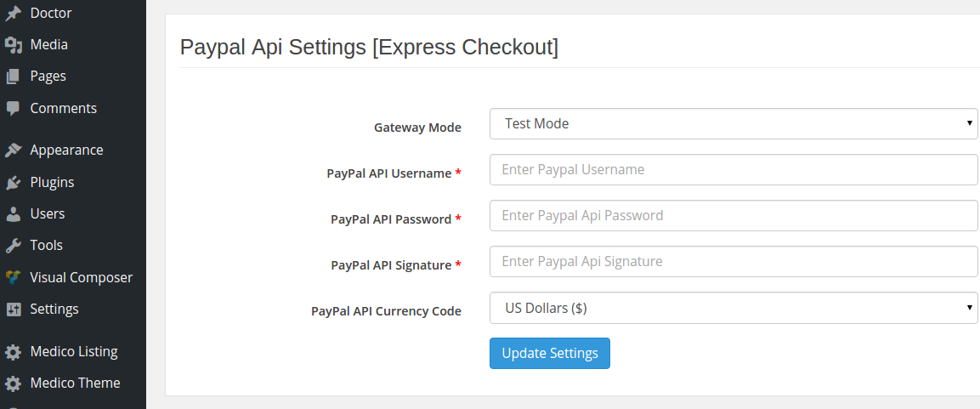Image resolution: width=980 pixels, height=409 pixels.
Task: Click the Plugins plug icon
Action: (x=13, y=183)
